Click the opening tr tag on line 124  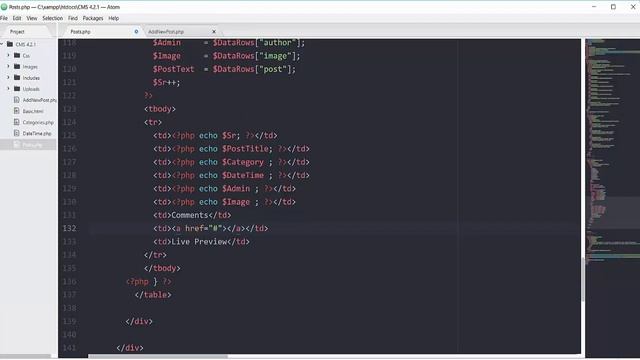pos(153,122)
